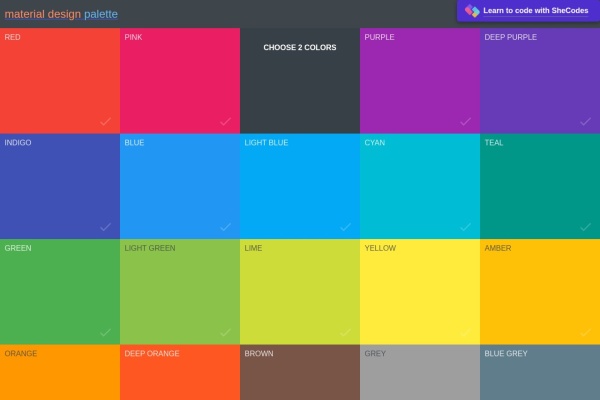Click the checkmark icon in the Pink tile

click(225, 121)
